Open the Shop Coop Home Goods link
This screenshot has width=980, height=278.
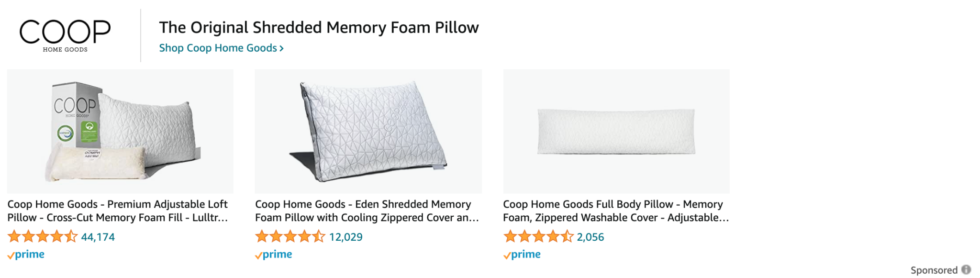point(221,48)
